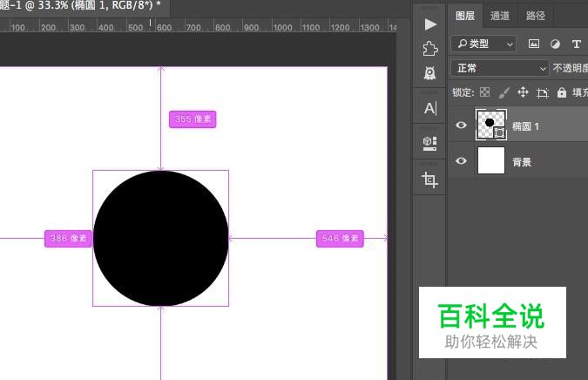Switch to the 路径 tab

pos(536,16)
